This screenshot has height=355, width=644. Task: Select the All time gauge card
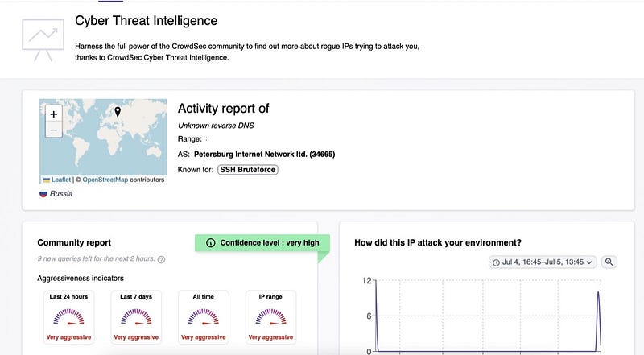pyautogui.click(x=204, y=317)
